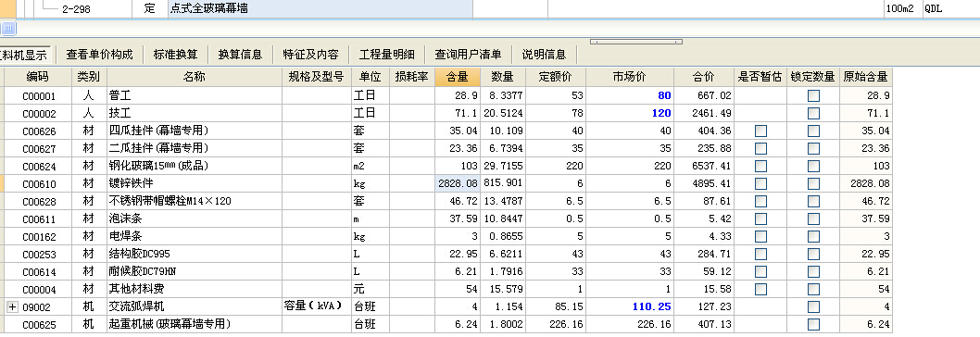This screenshot has width=980, height=337.
Task: Toggle 锁定数量 for 镀锌铁件
Action: pyautogui.click(x=813, y=184)
